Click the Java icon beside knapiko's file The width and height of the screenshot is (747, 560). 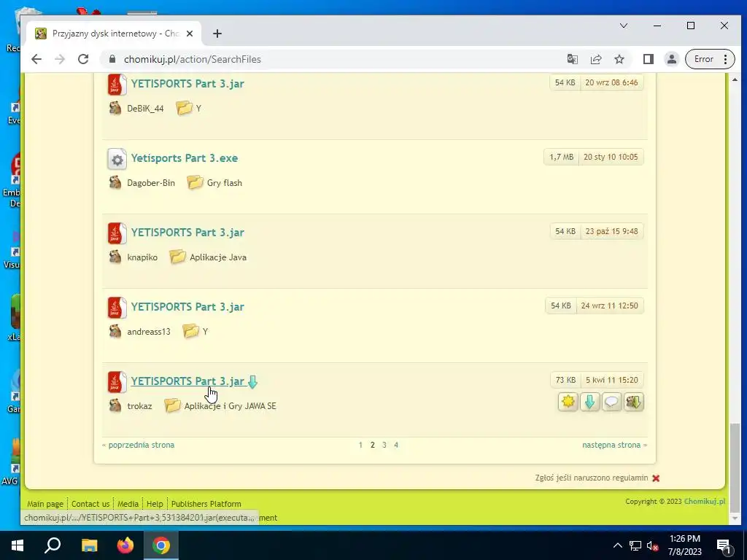(x=117, y=233)
